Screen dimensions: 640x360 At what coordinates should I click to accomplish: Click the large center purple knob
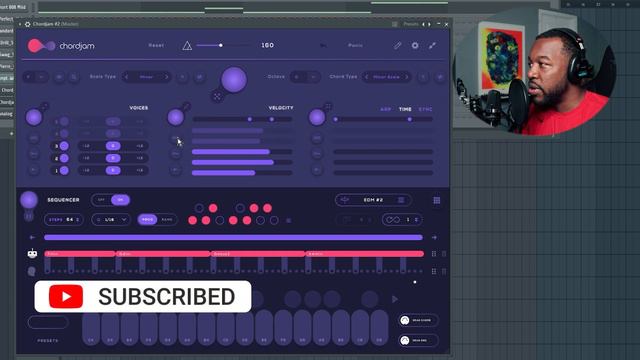[x=234, y=80]
